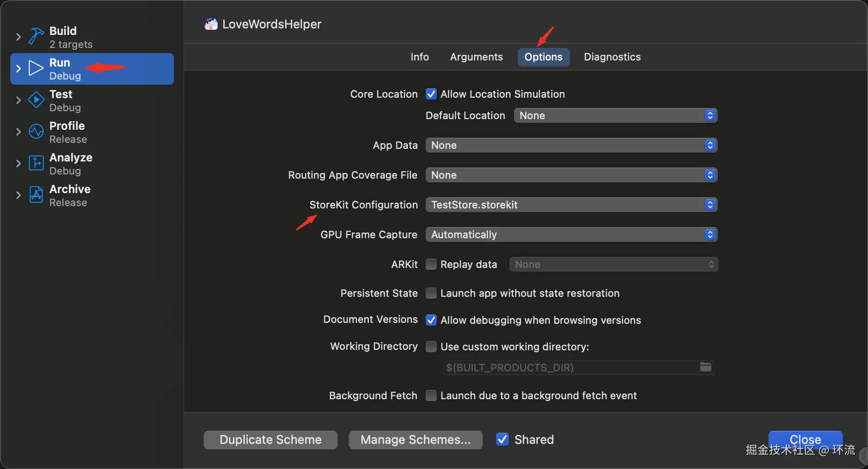Click the Run play icon
The height and width of the screenshot is (469, 868).
[36, 68]
